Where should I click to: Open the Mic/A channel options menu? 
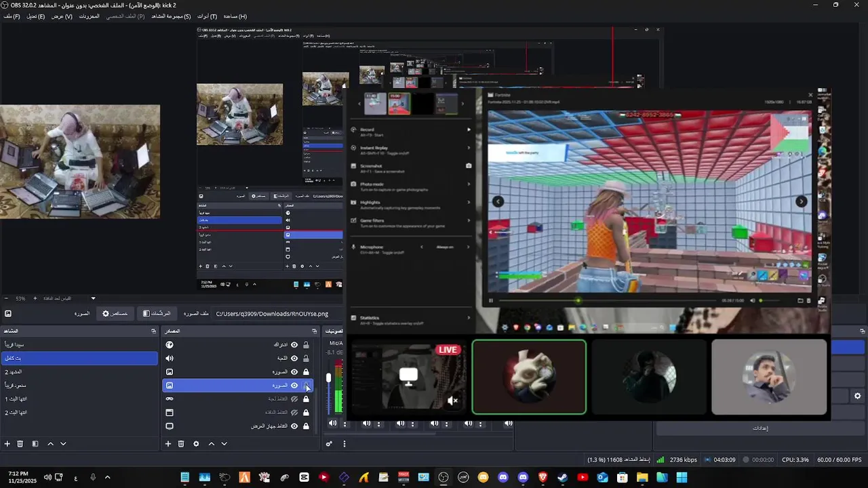click(344, 424)
